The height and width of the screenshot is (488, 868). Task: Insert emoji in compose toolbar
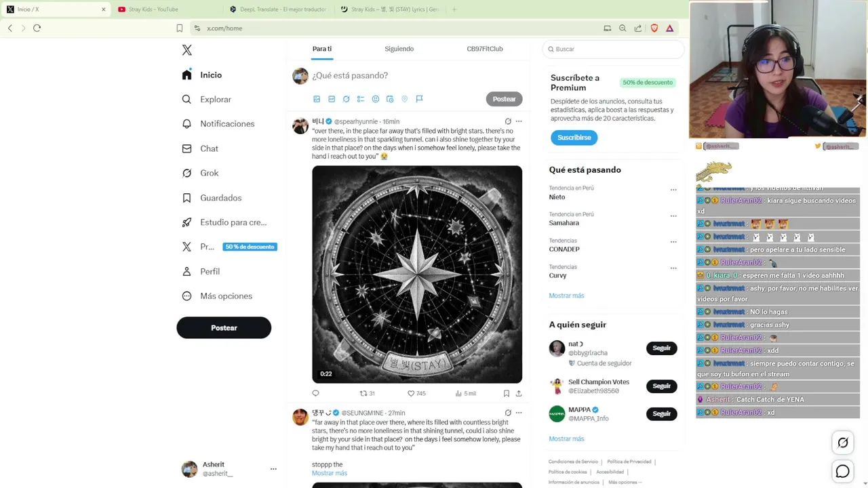click(376, 99)
